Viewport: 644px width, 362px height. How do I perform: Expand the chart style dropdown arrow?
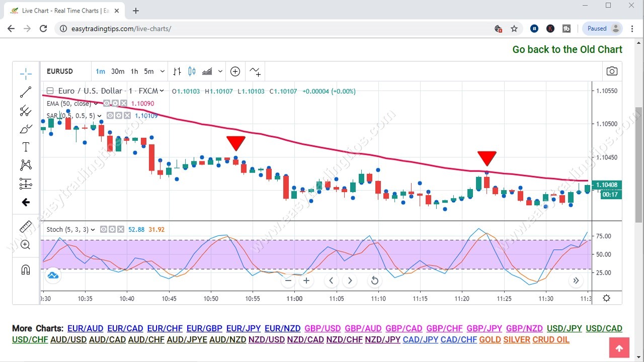point(220,71)
